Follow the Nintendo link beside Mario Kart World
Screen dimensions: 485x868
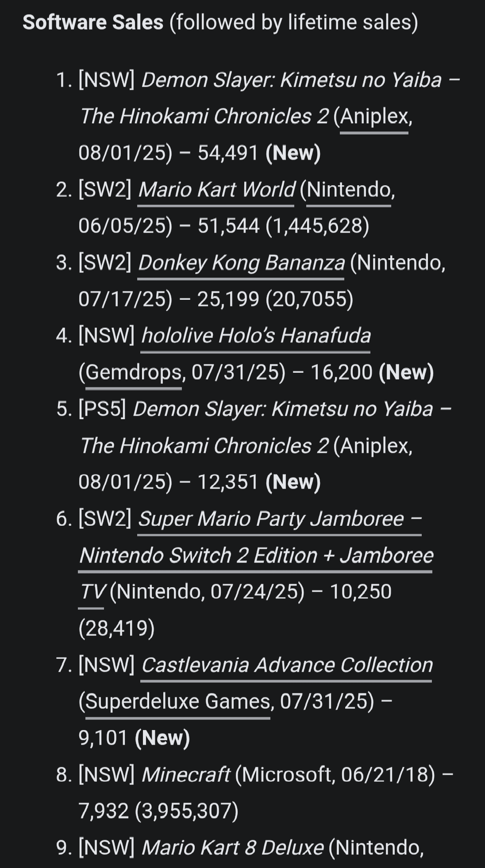[x=349, y=190]
